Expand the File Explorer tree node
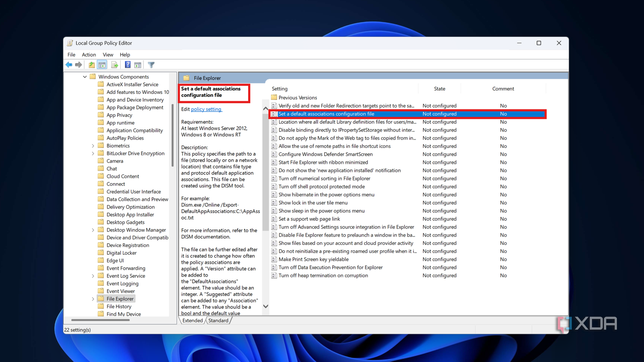Viewport: 644px width, 362px height. pos(93,299)
